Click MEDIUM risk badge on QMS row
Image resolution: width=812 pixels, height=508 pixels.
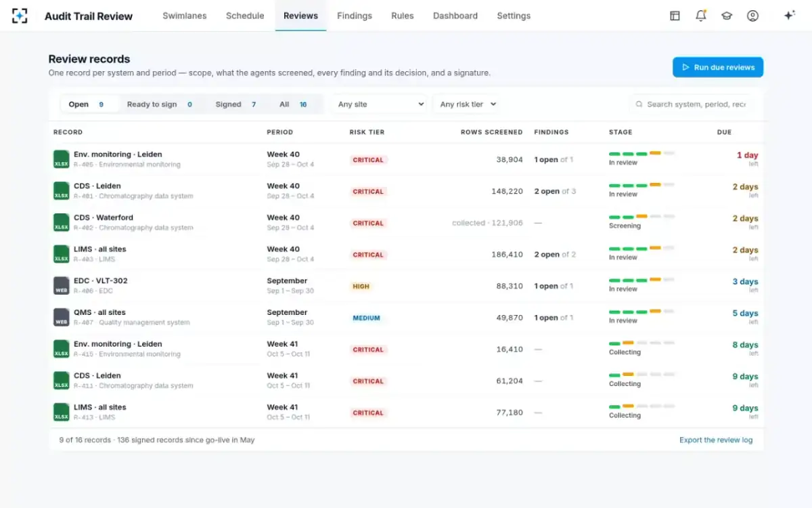(x=366, y=318)
